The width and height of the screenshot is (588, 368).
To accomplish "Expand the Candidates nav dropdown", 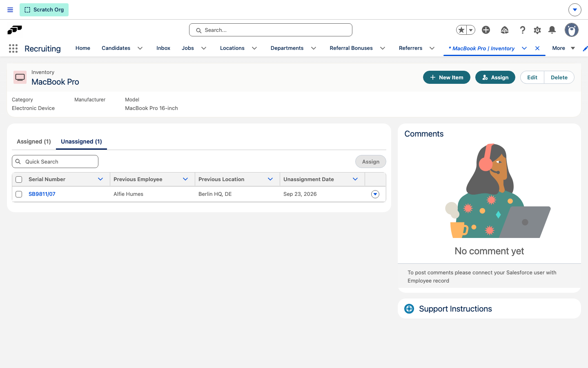I will [x=140, y=48].
